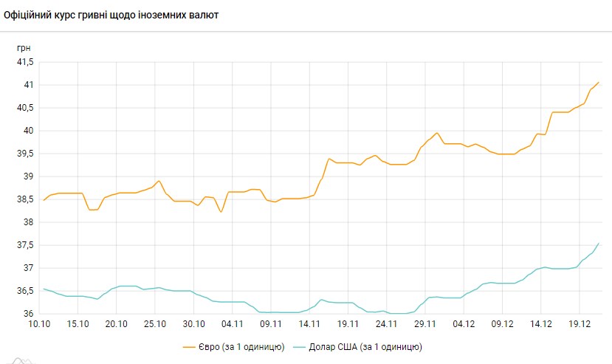
Task: Select the 10.10 date on x-axis
Action: 39,323
